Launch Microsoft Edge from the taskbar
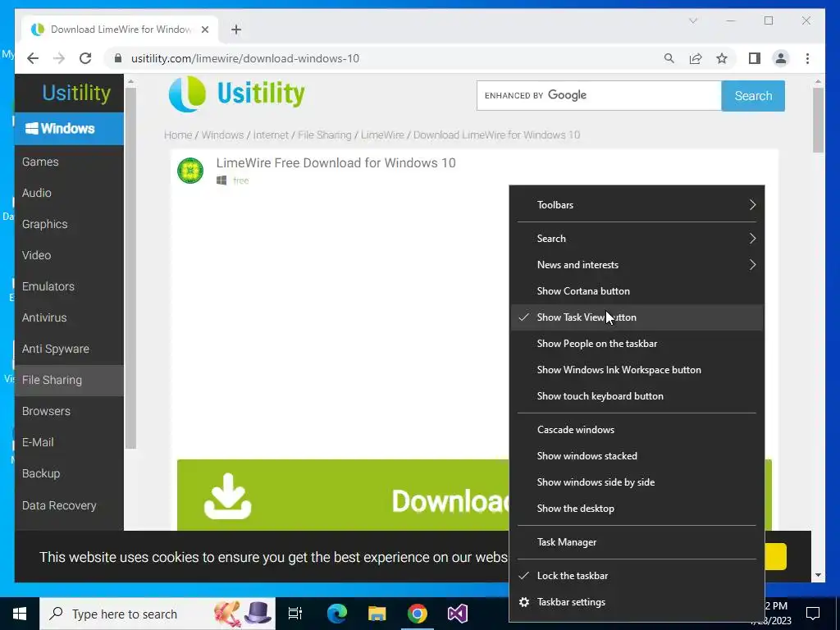 coord(337,614)
